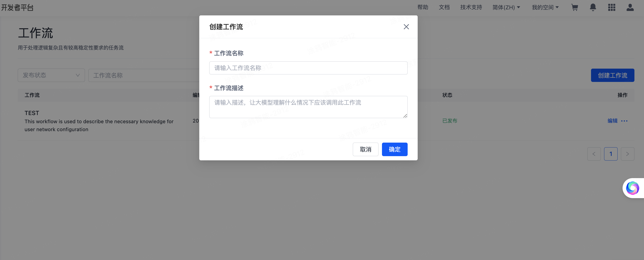The width and height of the screenshot is (644, 260).
Task: Grab the textarea resize handle
Action: pyautogui.click(x=405, y=116)
